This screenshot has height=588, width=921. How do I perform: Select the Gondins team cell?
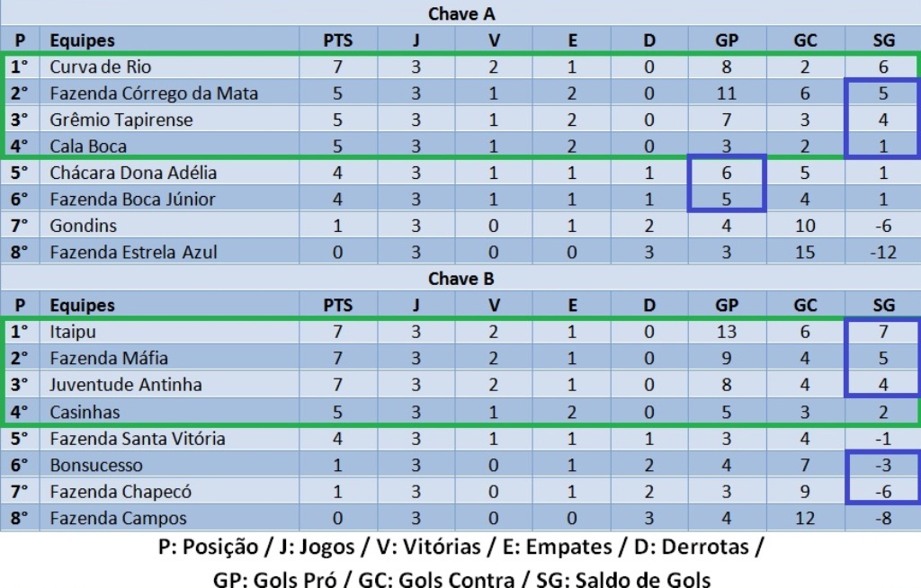(83, 226)
